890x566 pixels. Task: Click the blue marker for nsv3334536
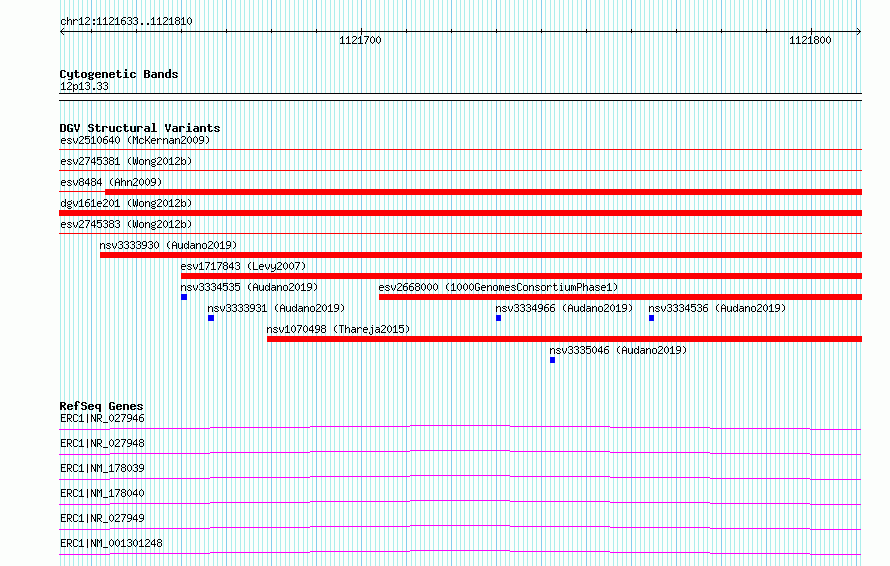tap(652, 318)
